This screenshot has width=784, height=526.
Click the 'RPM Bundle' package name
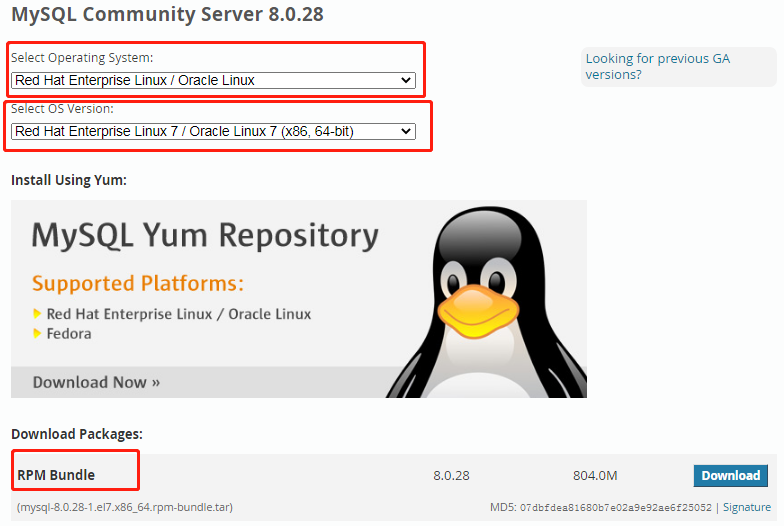click(x=56, y=475)
